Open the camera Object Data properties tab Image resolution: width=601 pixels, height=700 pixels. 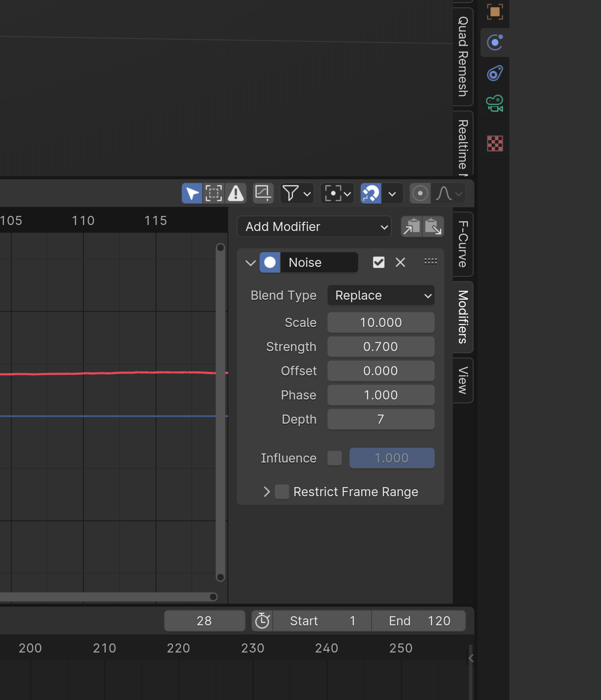click(x=495, y=104)
